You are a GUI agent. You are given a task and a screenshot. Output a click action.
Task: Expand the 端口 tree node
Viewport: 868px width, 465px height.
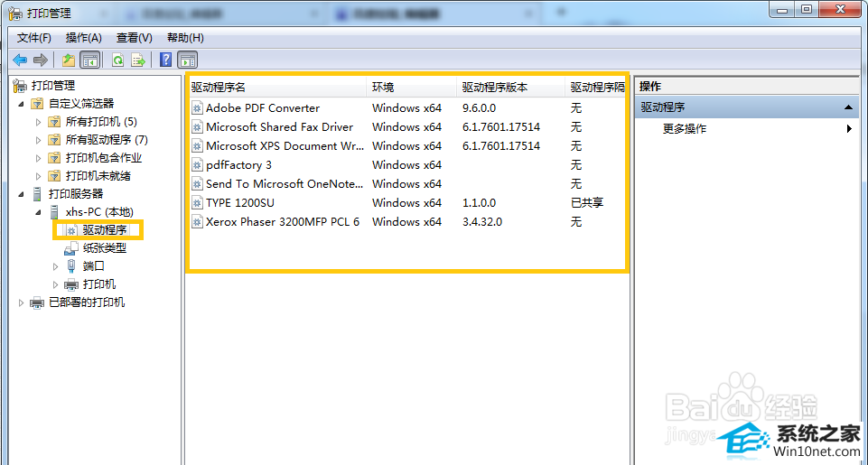click(x=55, y=266)
